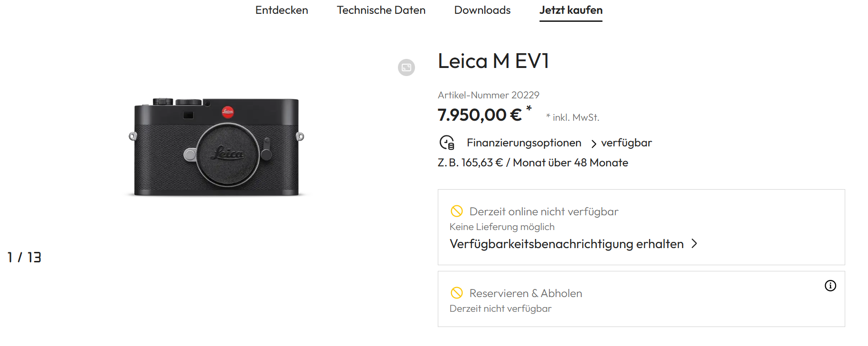Open Finanzierungsoptionen link

(x=524, y=143)
